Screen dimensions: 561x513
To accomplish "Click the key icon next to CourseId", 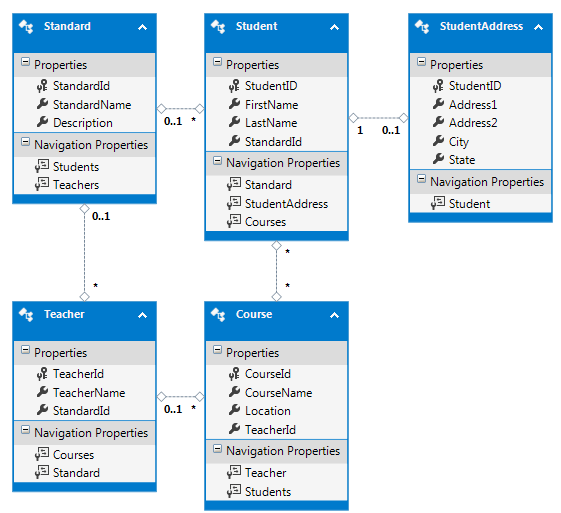I will coord(234,374).
